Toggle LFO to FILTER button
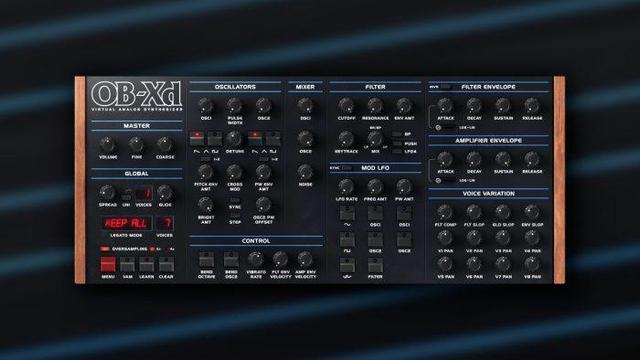This screenshot has height=360, width=640. [375, 266]
